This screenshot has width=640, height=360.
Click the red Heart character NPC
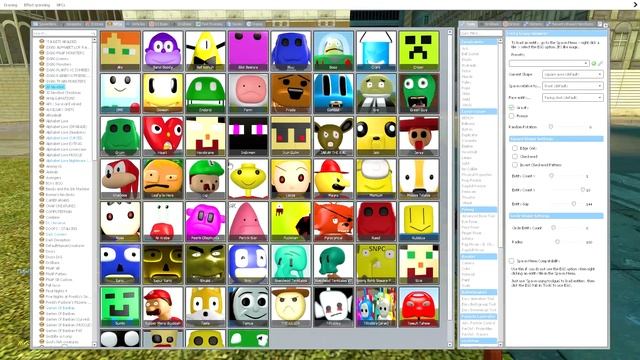(162, 136)
